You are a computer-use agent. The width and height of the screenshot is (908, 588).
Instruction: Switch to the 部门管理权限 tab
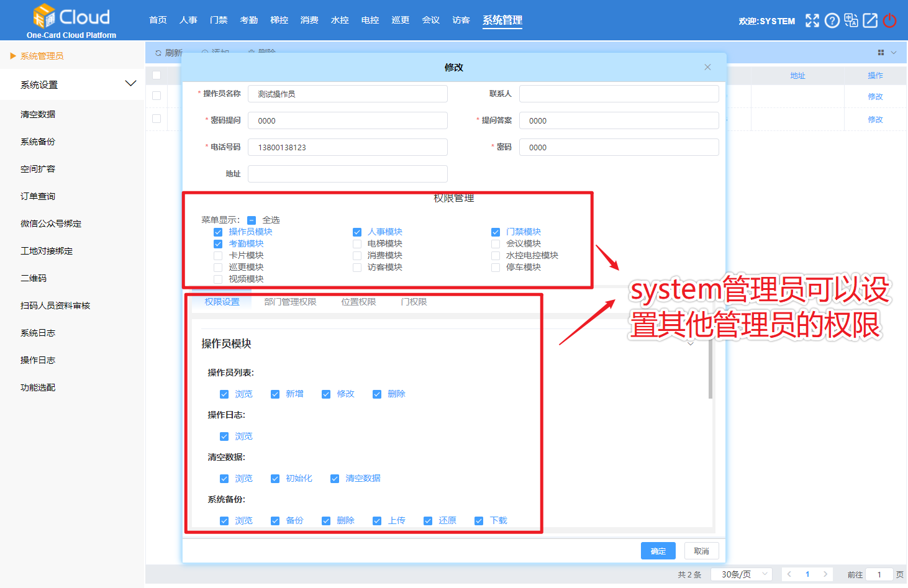coord(290,302)
